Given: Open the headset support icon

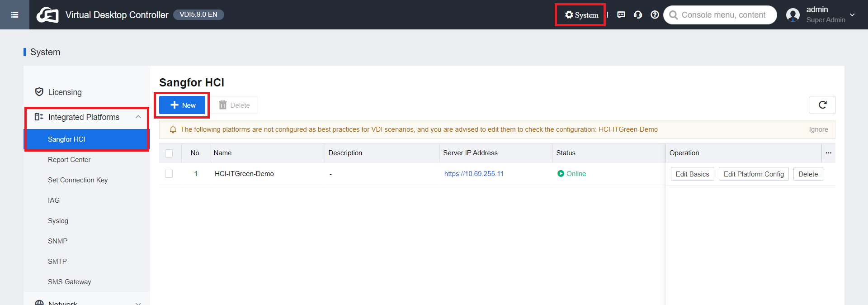Looking at the screenshot, I should (638, 15).
